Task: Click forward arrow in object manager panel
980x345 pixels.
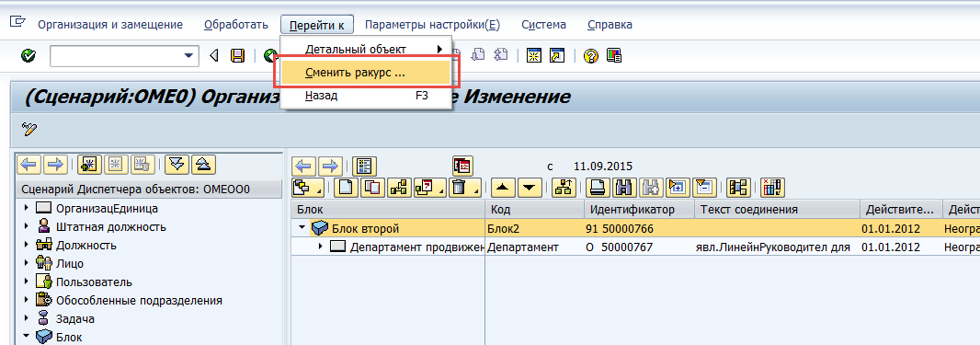Action: pos(56,165)
